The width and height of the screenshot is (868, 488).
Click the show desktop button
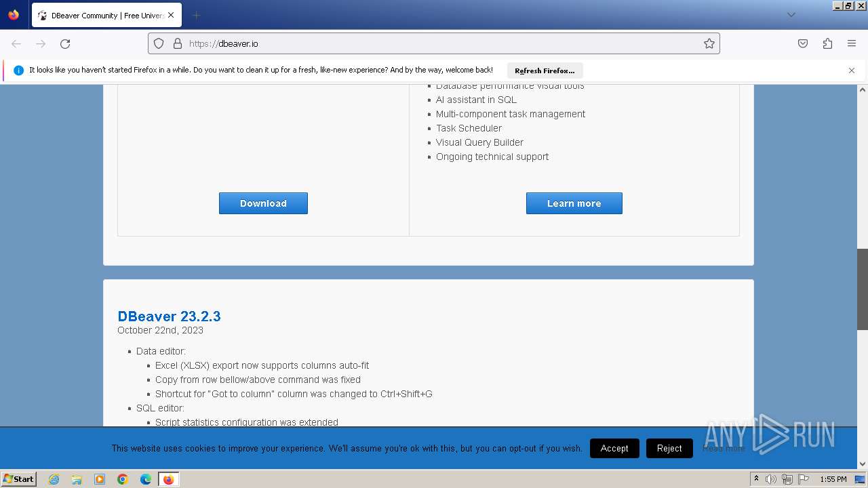(860, 479)
